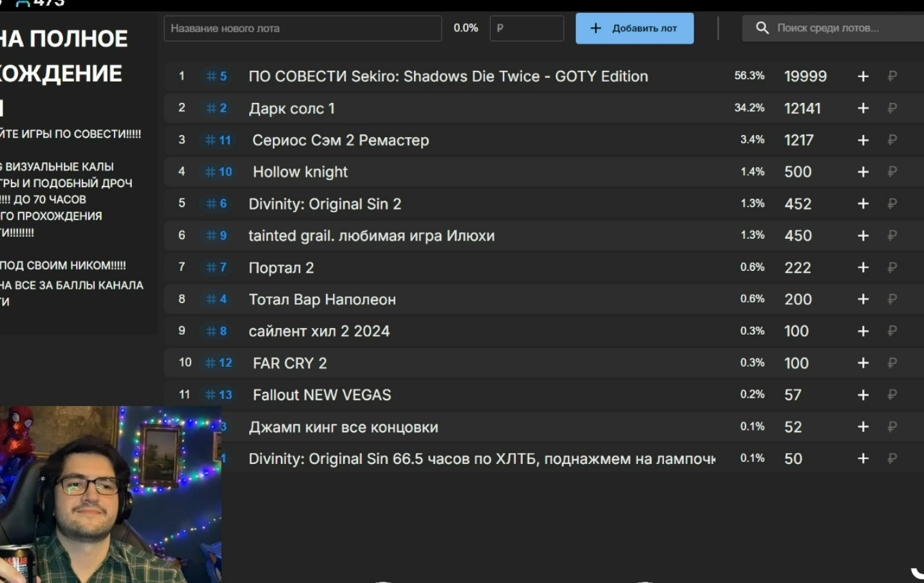Click plus icon on Divinity 66.5 часов row
This screenshot has height=583, width=924.
[x=863, y=459]
